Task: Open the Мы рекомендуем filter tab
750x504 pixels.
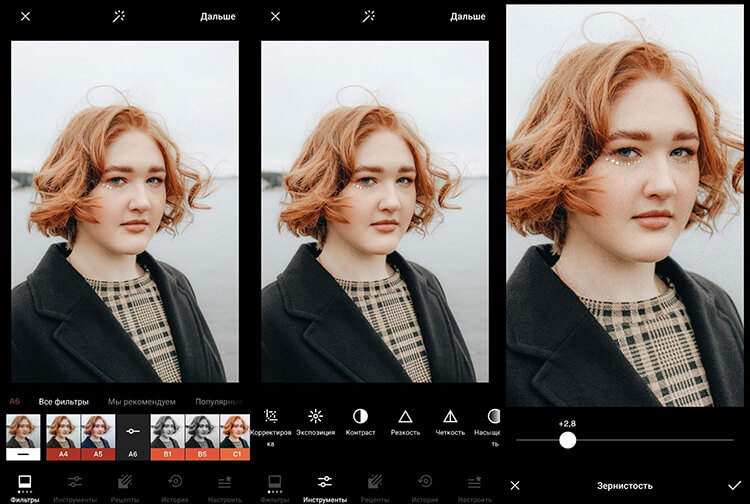Action: [141, 401]
